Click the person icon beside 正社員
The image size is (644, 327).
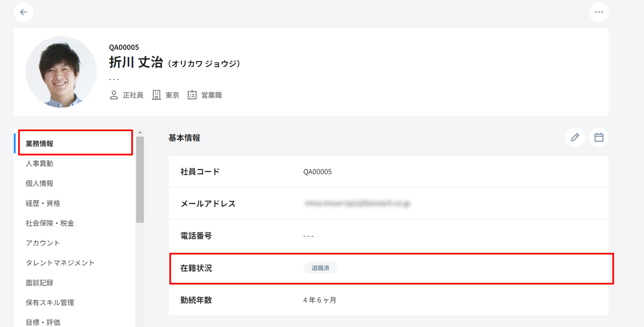point(114,95)
